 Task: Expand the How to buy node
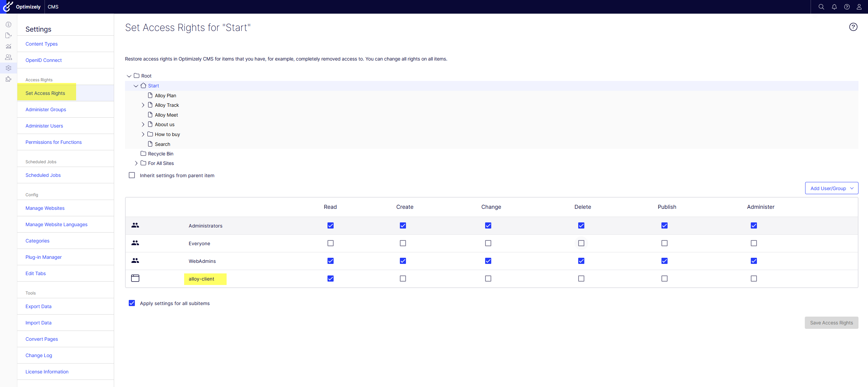click(x=143, y=134)
